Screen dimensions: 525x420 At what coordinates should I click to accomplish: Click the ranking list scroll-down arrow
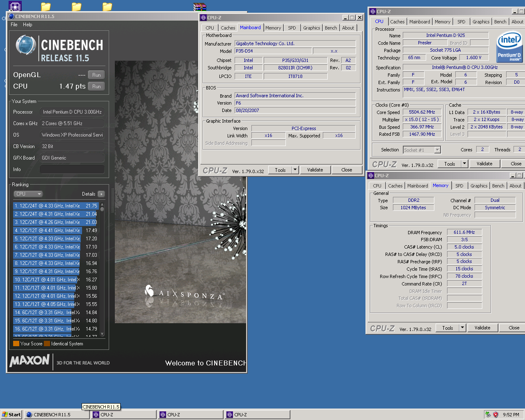click(x=102, y=334)
